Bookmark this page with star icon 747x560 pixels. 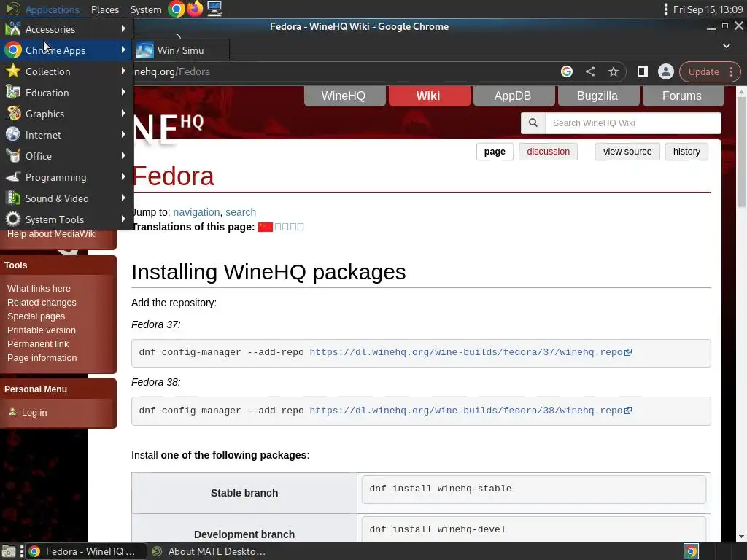point(613,71)
